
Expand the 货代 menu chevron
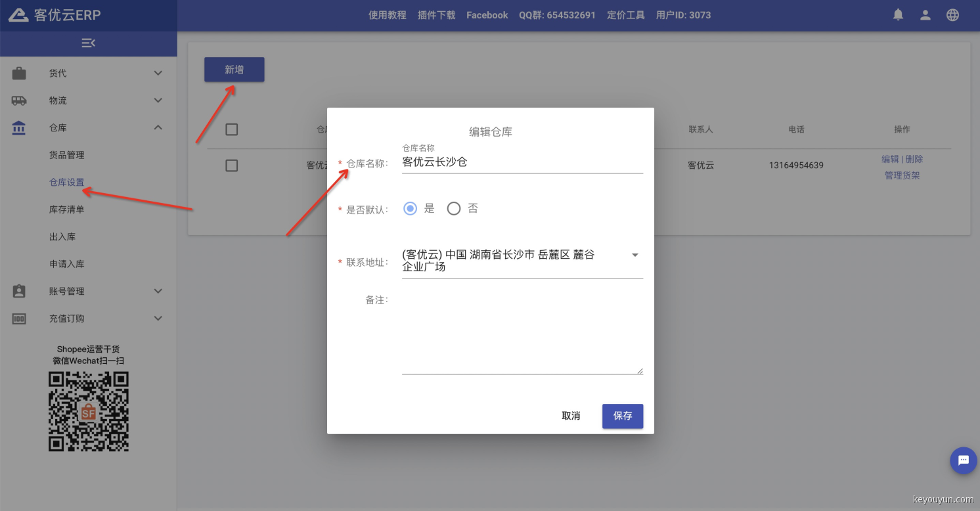[158, 73]
